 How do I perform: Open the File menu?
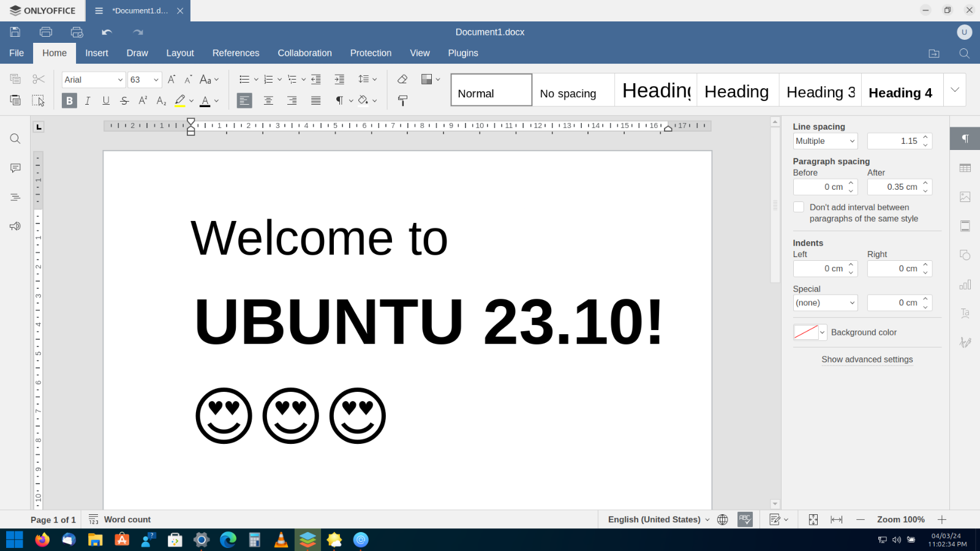17,53
